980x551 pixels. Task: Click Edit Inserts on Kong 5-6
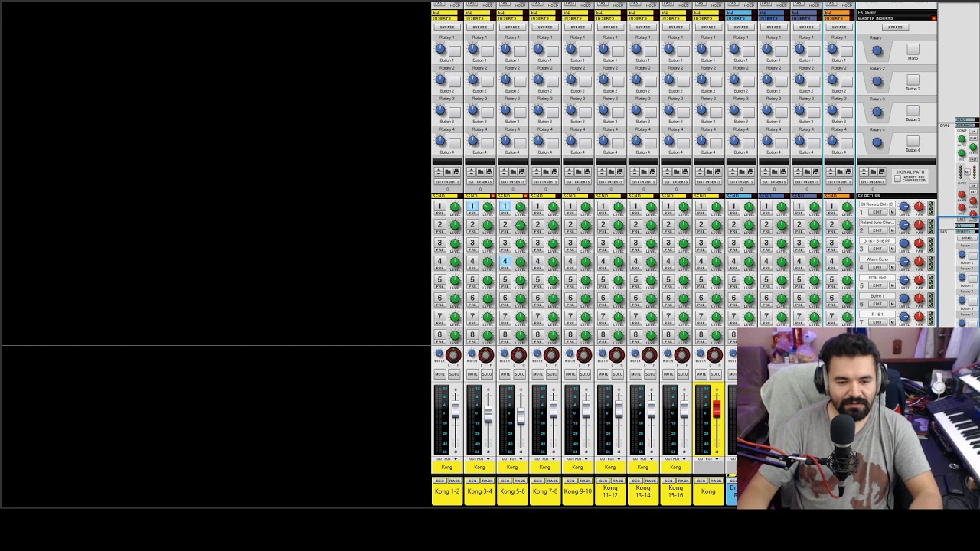512,181
